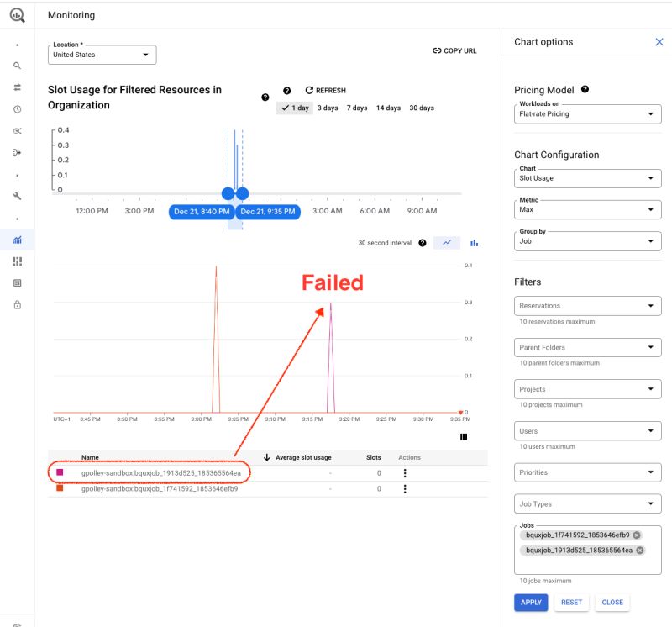The width and height of the screenshot is (672, 627).
Task: Click the COPY URL link
Action: [x=454, y=50]
